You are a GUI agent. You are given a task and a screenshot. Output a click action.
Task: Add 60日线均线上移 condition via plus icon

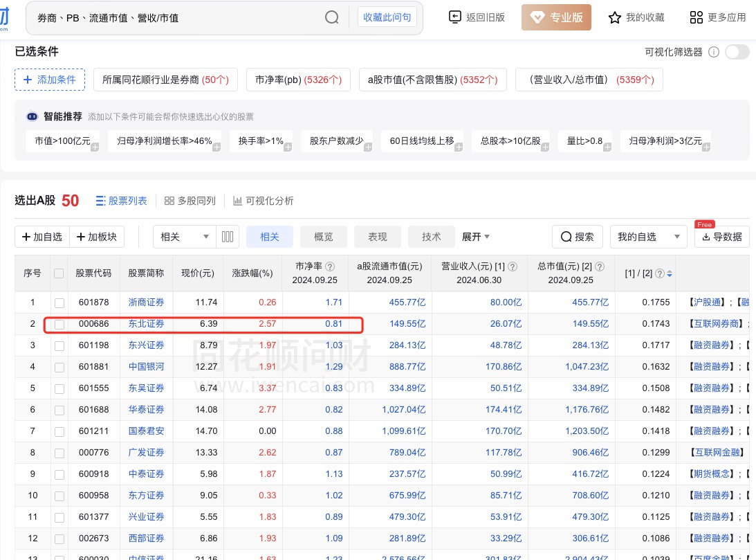(459, 147)
